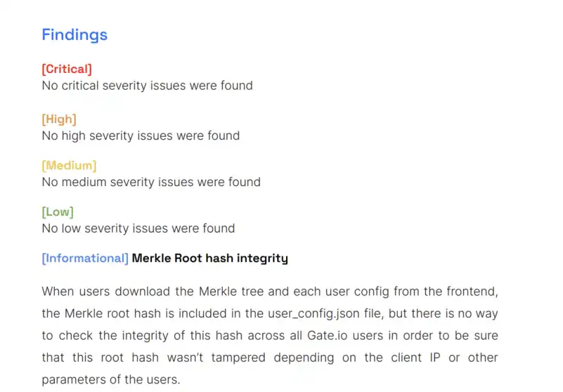This screenshot has height=392, width=563.
Task: Select the orange [High] severity label
Action: click(x=59, y=119)
